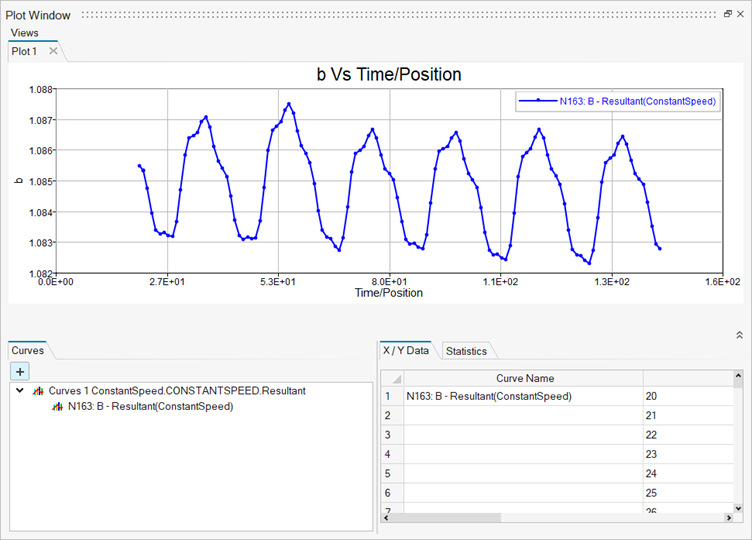Select the Plot 1 view tab
Viewport: 752px width, 540px height.
[24, 51]
